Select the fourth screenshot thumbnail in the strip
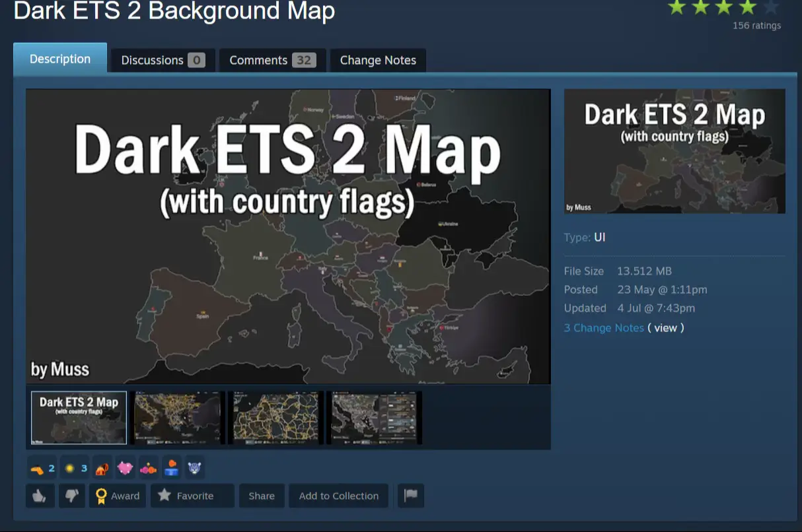 [374, 418]
